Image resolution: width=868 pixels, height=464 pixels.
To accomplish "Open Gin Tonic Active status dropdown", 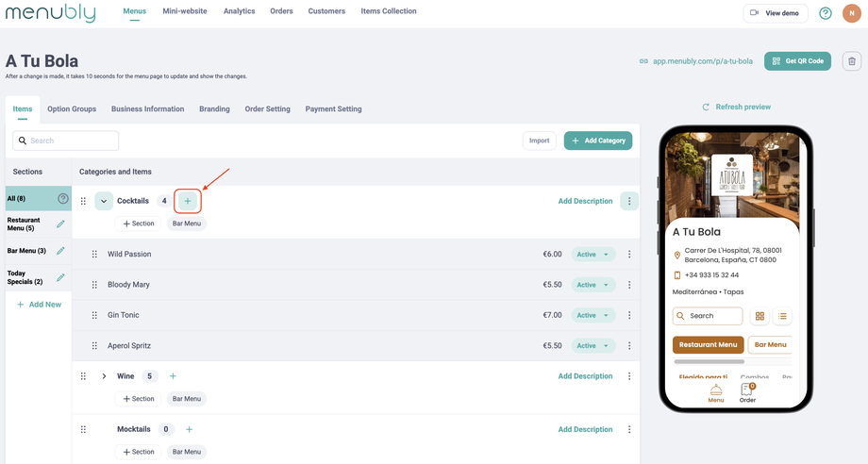I will point(593,315).
